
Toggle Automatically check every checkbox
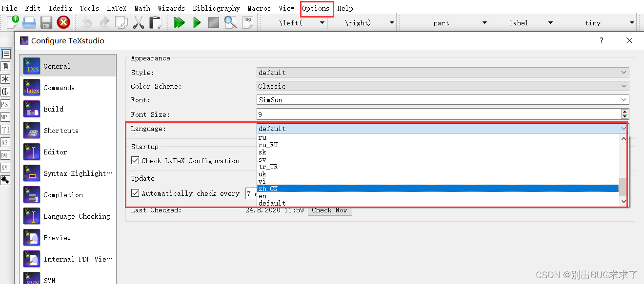[135, 193]
